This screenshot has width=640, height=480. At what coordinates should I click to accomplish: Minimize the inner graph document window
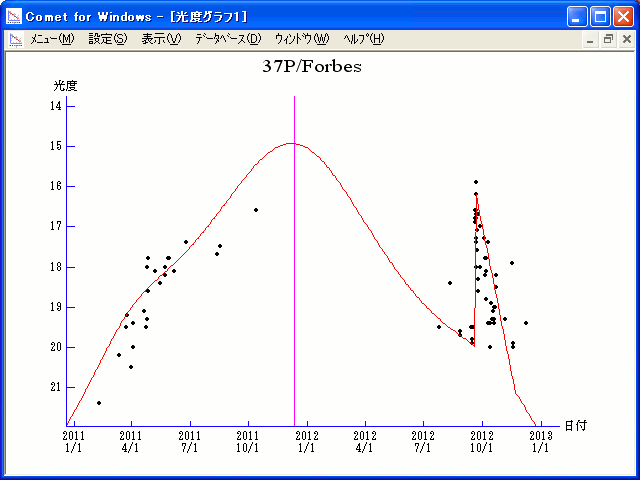[x=590, y=39]
